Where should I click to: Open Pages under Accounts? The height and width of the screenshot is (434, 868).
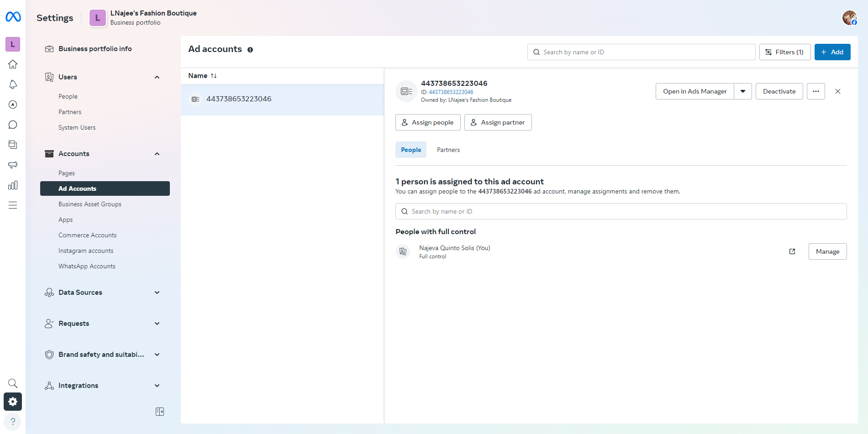tap(67, 173)
